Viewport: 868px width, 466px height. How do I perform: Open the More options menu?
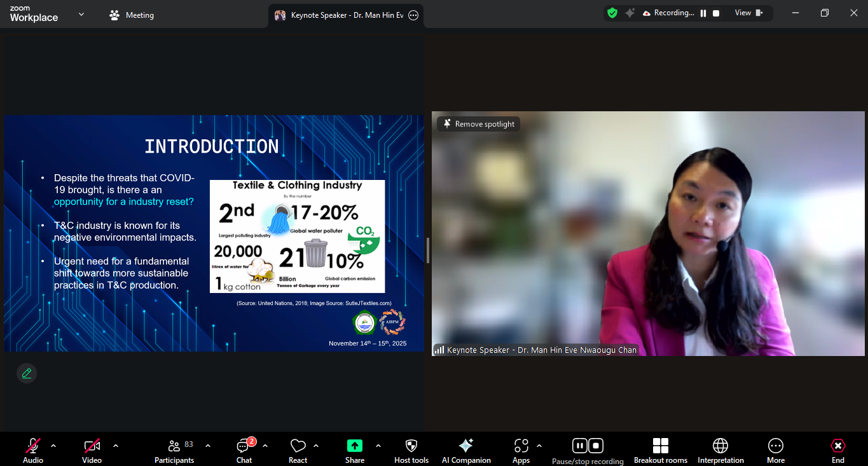coord(775,450)
